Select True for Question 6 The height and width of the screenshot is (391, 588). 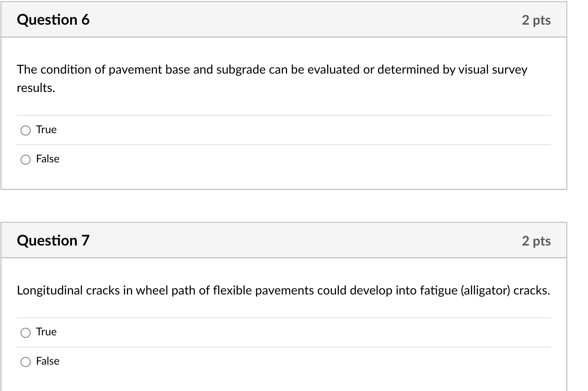point(25,130)
